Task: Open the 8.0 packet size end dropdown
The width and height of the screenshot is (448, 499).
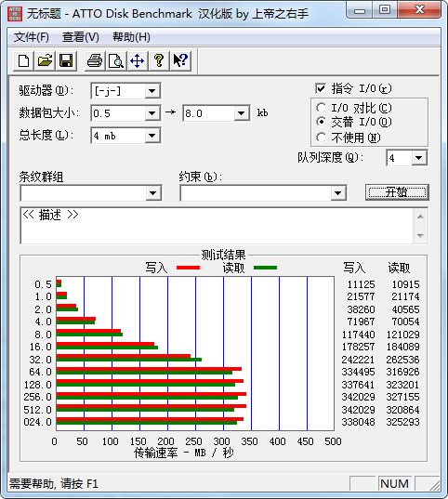Action: [x=242, y=113]
